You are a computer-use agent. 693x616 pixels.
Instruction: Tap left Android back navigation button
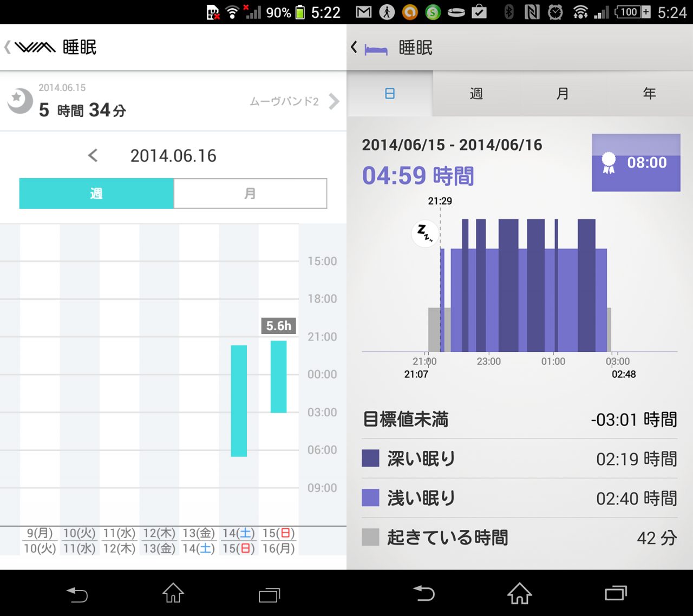[77, 594]
